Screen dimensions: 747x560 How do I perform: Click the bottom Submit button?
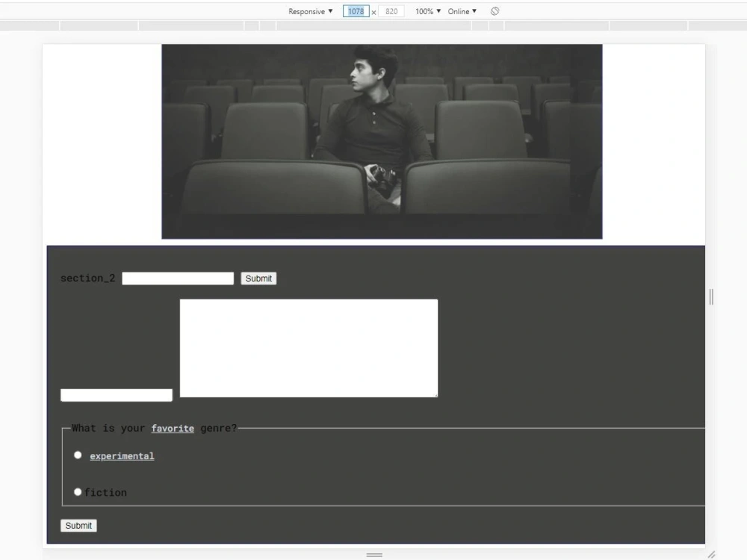coord(78,526)
